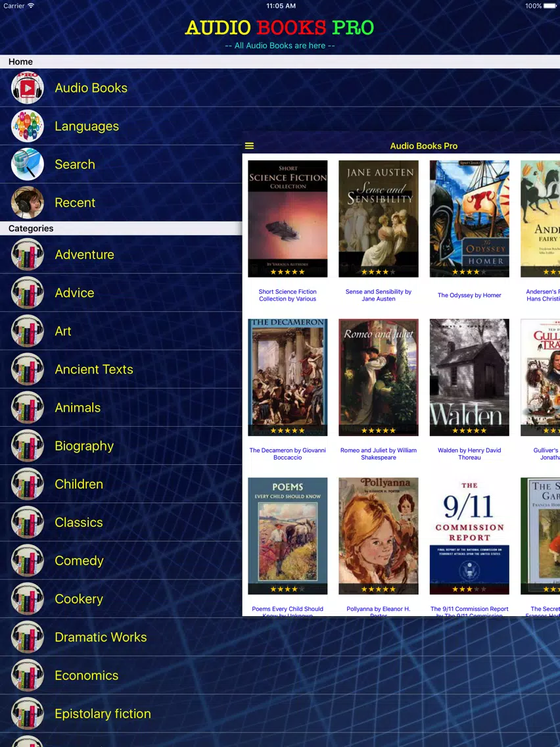
Task: Click 'The Decameron by Giovanni Boccaccio' link
Action: point(288,454)
